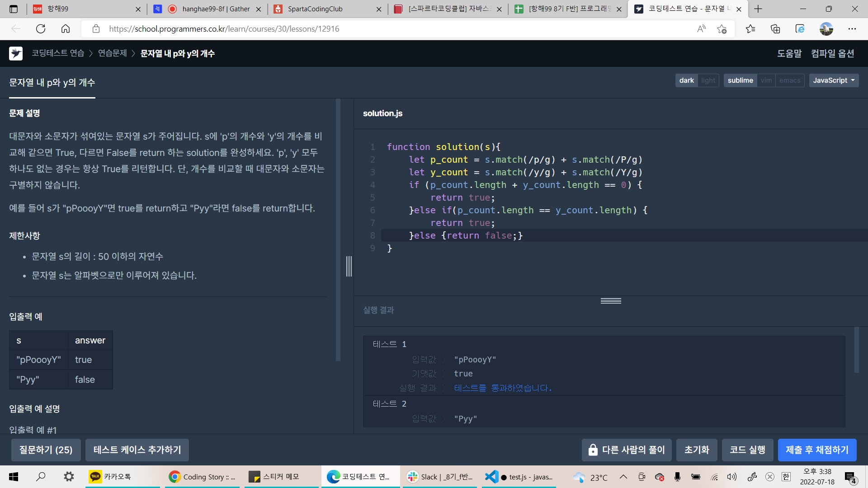
Task: Open the browser Collections icon
Action: tap(775, 29)
